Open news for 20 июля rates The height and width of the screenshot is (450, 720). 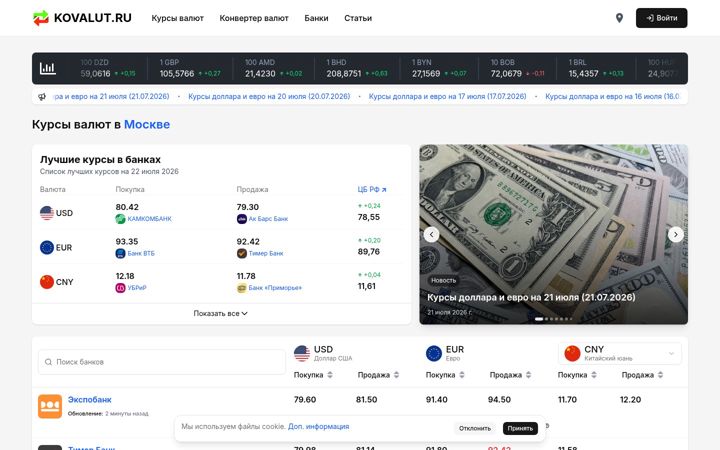[x=269, y=96]
